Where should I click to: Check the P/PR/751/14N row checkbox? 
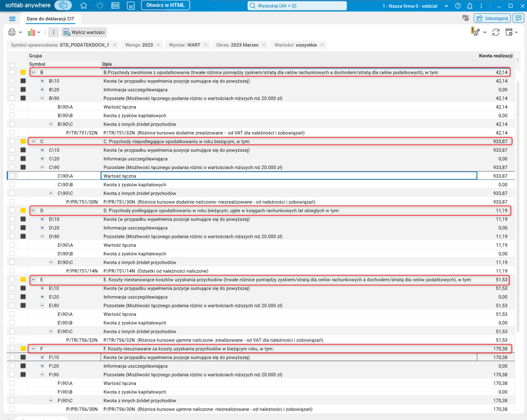pyautogui.click(x=12, y=271)
